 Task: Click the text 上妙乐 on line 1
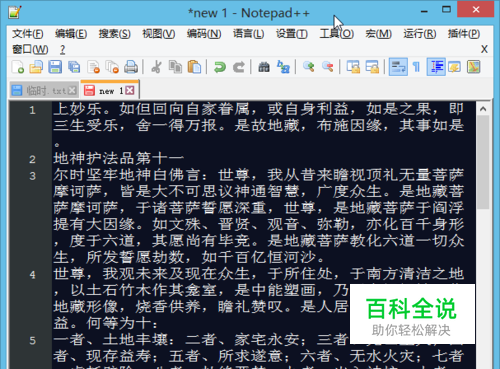pyautogui.click(x=78, y=109)
